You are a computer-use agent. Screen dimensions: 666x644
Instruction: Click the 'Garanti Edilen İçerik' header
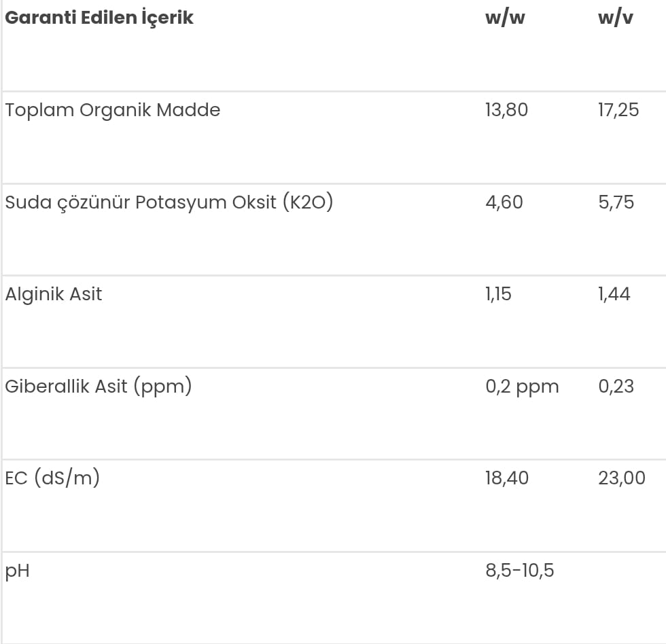click(99, 18)
